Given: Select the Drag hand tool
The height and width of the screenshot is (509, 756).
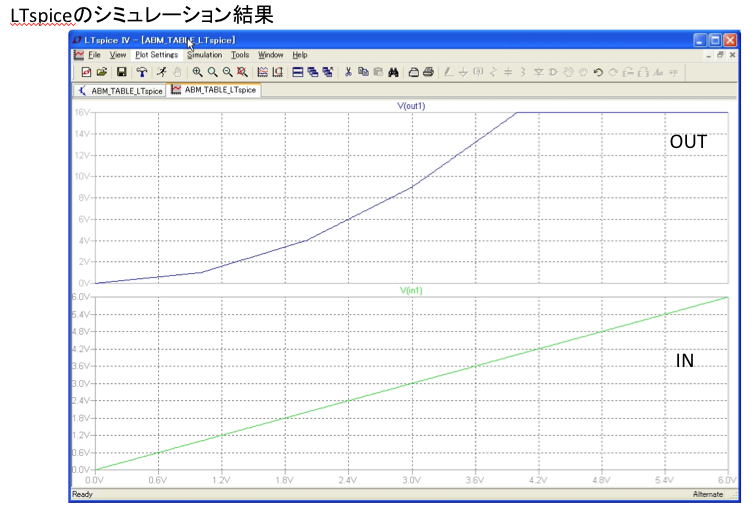Looking at the screenshot, I should pyautogui.click(x=583, y=72).
